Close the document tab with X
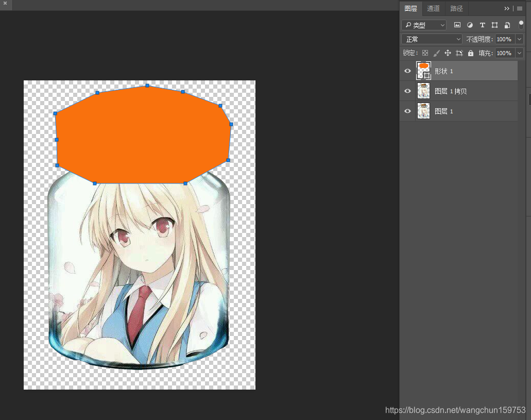 (x=5, y=4)
